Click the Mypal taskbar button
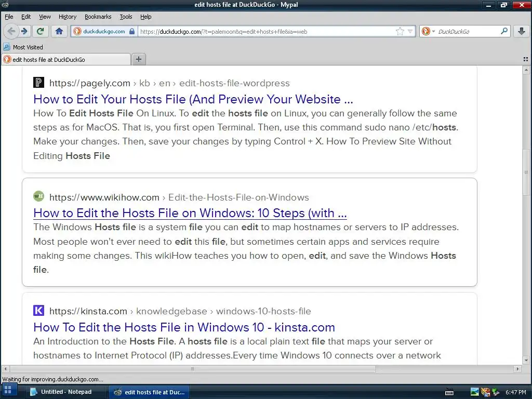The image size is (532, 399). (149, 392)
